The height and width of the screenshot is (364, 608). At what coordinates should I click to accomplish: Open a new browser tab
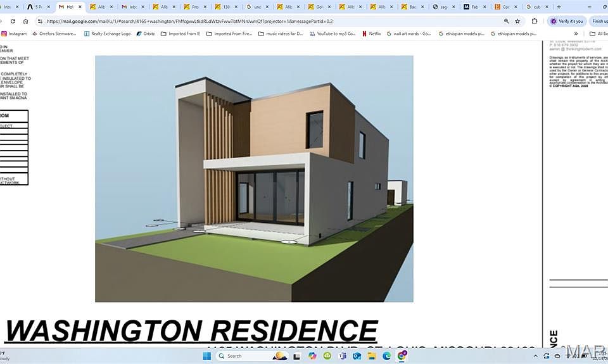559,6
